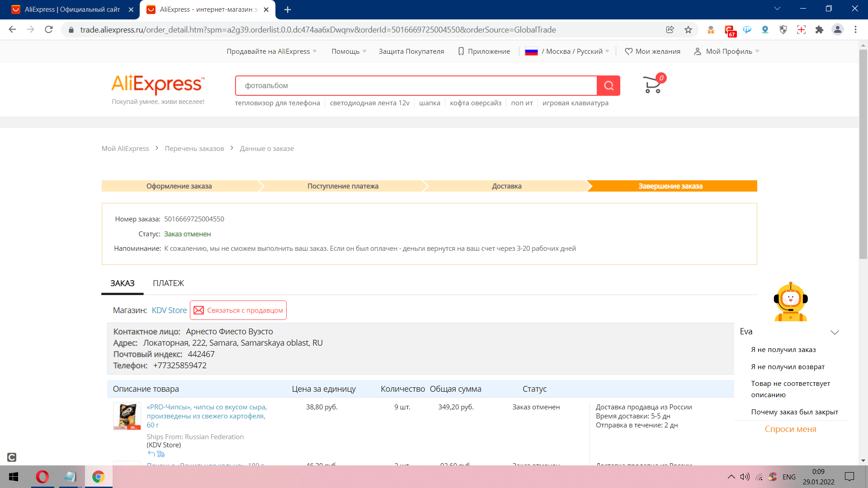Click the 'Завершение заказа' progress step

click(672, 186)
